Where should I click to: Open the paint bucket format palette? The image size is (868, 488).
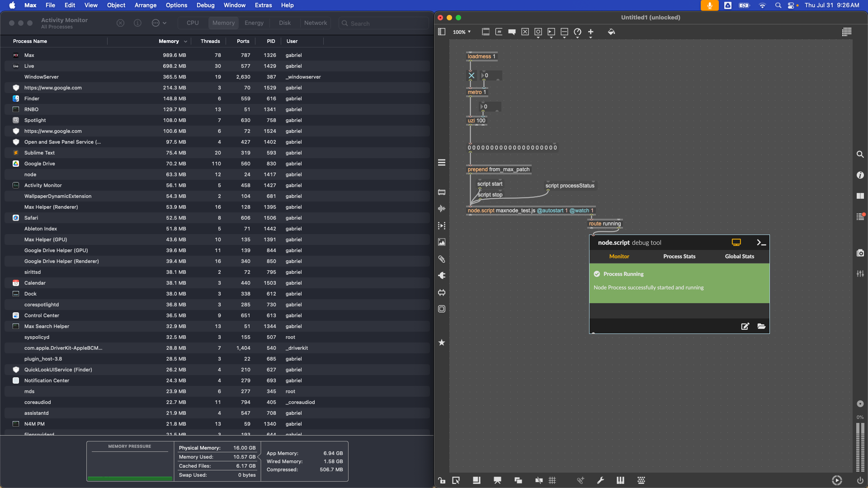pos(611,32)
